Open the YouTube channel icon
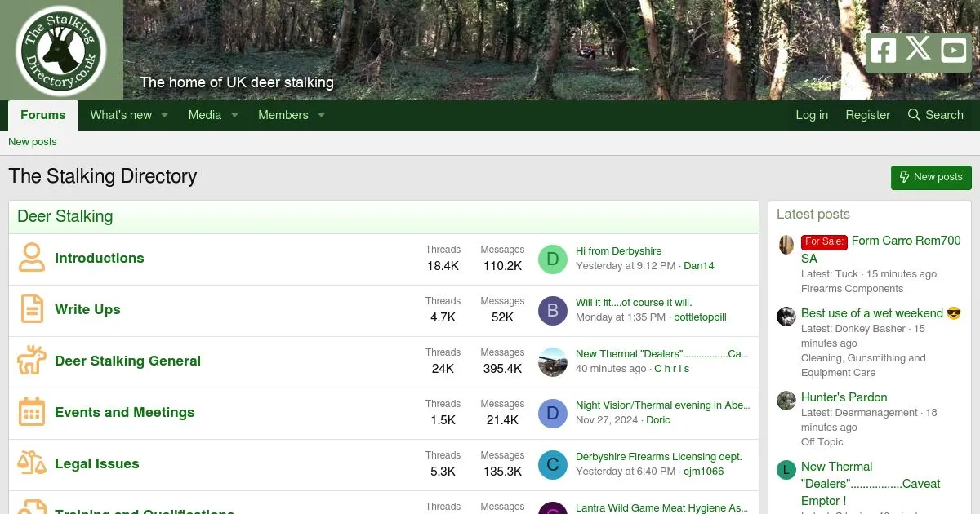The width and height of the screenshot is (980, 514). click(x=953, y=51)
